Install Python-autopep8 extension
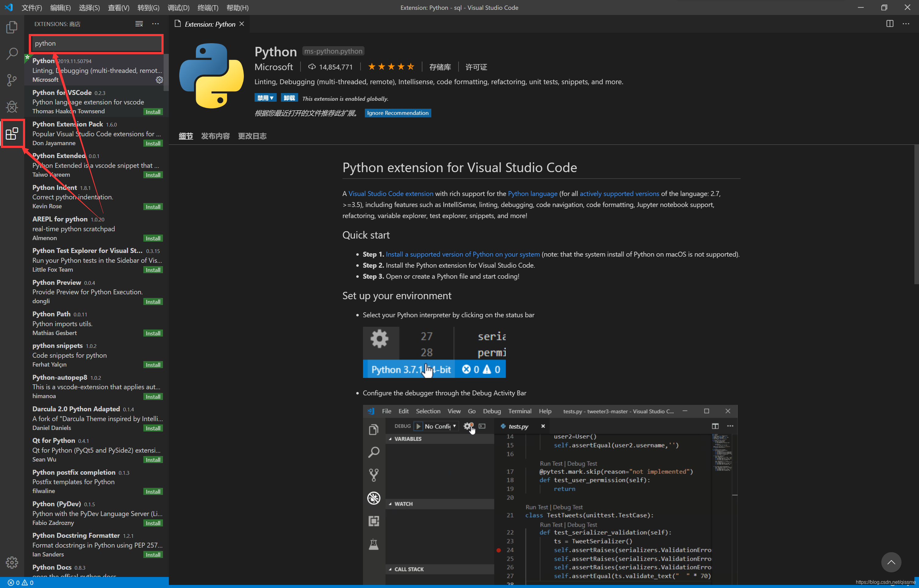The height and width of the screenshot is (588, 919). (x=153, y=397)
